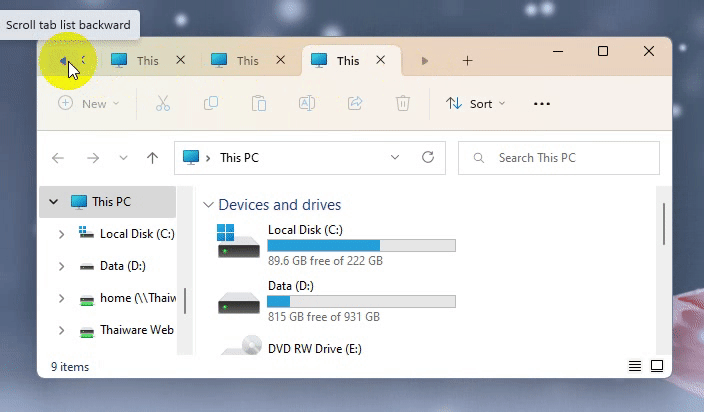Screen dimensions: 704x412
Task: Click the Copy icon in toolbar
Action: tap(211, 104)
